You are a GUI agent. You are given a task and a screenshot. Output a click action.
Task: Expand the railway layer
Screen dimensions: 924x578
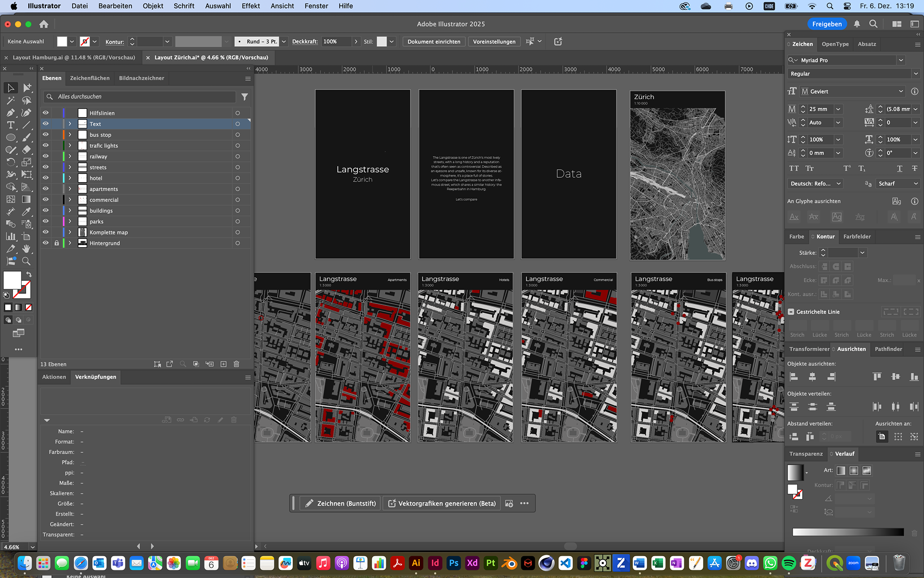70,156
